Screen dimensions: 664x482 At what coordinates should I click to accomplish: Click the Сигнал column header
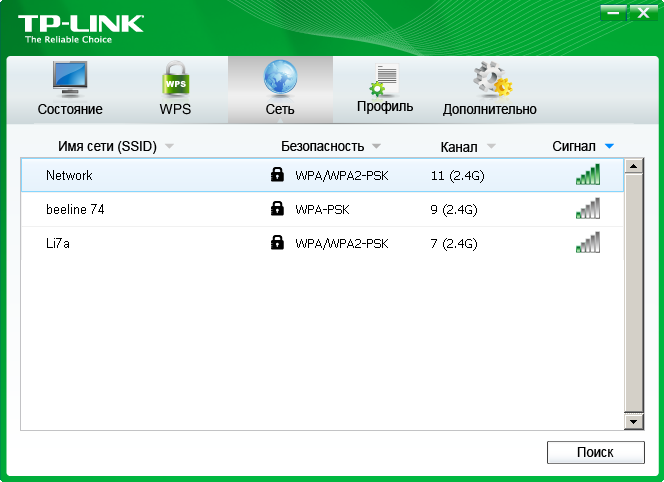(x=574, y=147)
